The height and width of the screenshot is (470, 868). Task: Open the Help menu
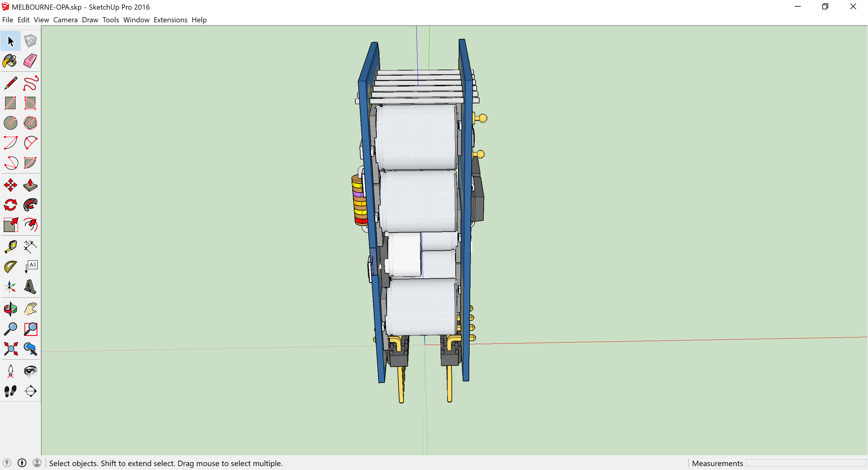tap(199, 20)
